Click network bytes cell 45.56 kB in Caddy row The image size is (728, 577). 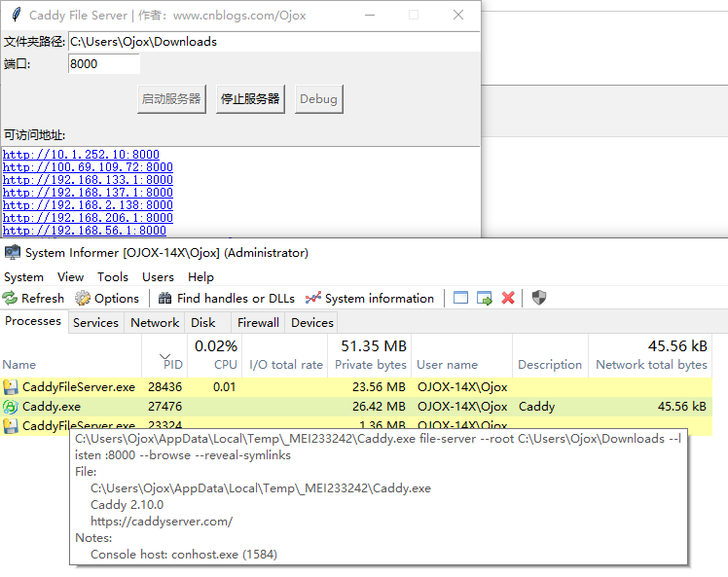click(682, 407)
